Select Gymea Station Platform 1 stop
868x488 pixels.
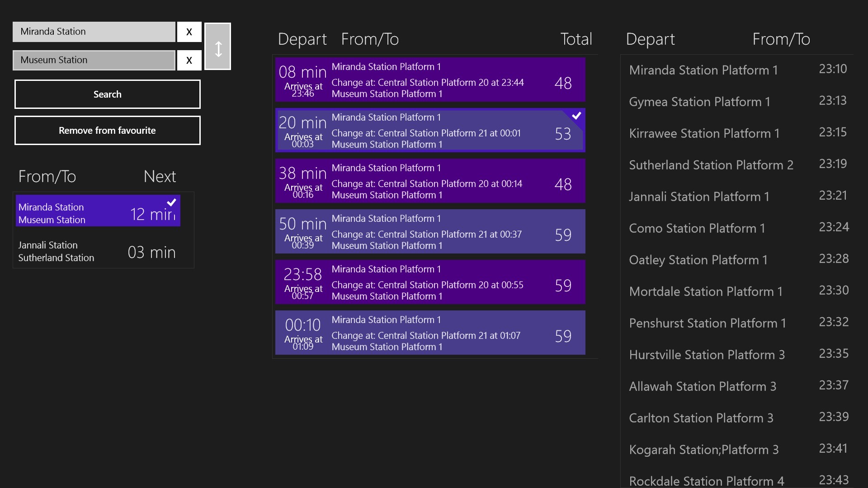(737, 102)
